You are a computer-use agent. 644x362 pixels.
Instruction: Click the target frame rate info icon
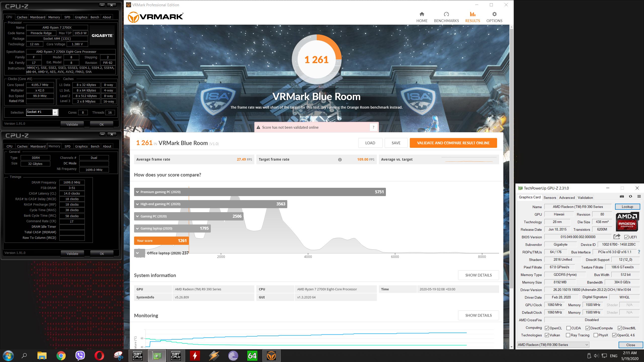340,160
